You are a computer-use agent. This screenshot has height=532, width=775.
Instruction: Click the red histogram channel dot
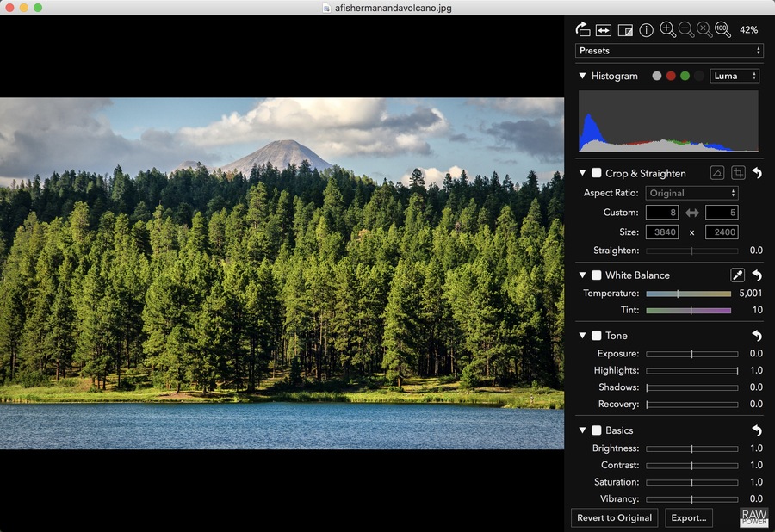point(671,76)
